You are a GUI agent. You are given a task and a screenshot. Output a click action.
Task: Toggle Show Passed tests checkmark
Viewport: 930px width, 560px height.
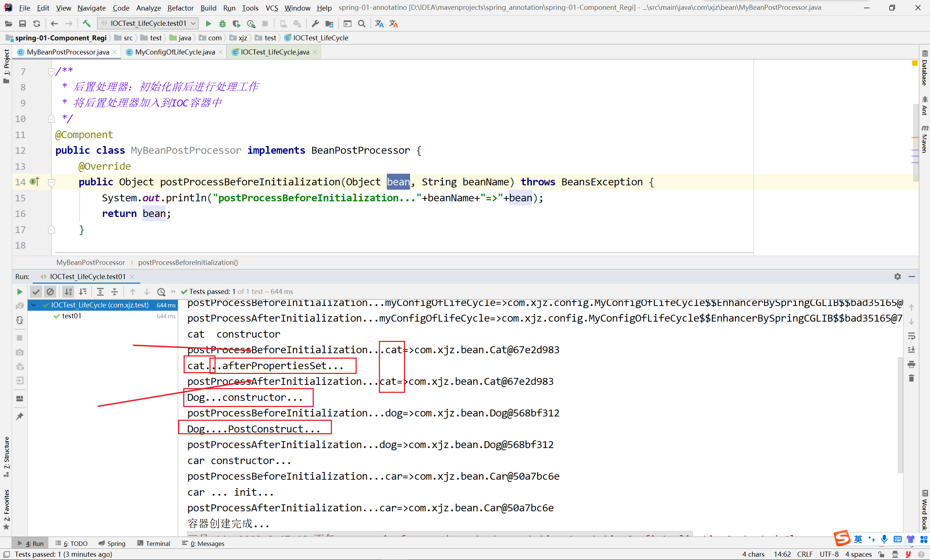pos(36,292)
